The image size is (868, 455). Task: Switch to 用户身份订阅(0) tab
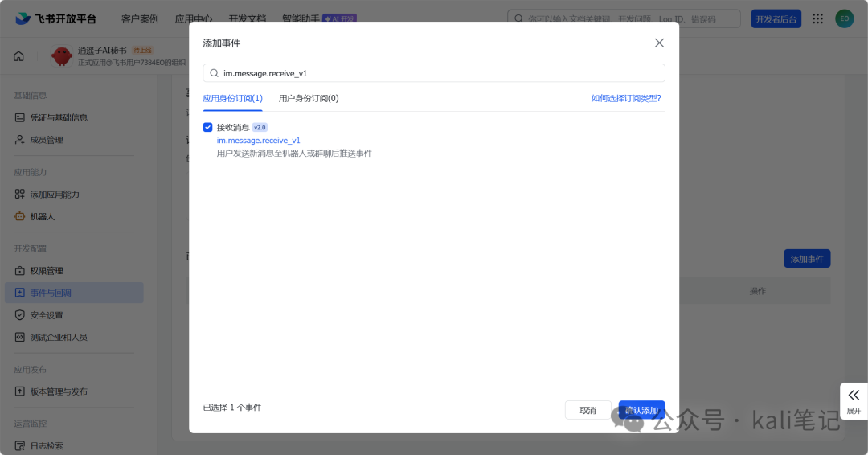click(x=309, y=99)
